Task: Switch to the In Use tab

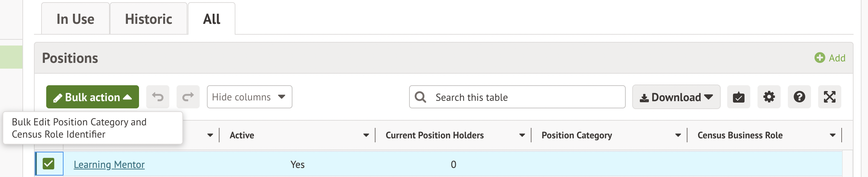Action: (x=75, y=19)
